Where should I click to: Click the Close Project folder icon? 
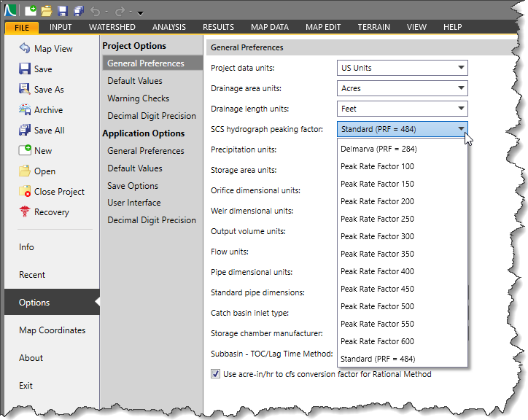[x=24, y=192]
